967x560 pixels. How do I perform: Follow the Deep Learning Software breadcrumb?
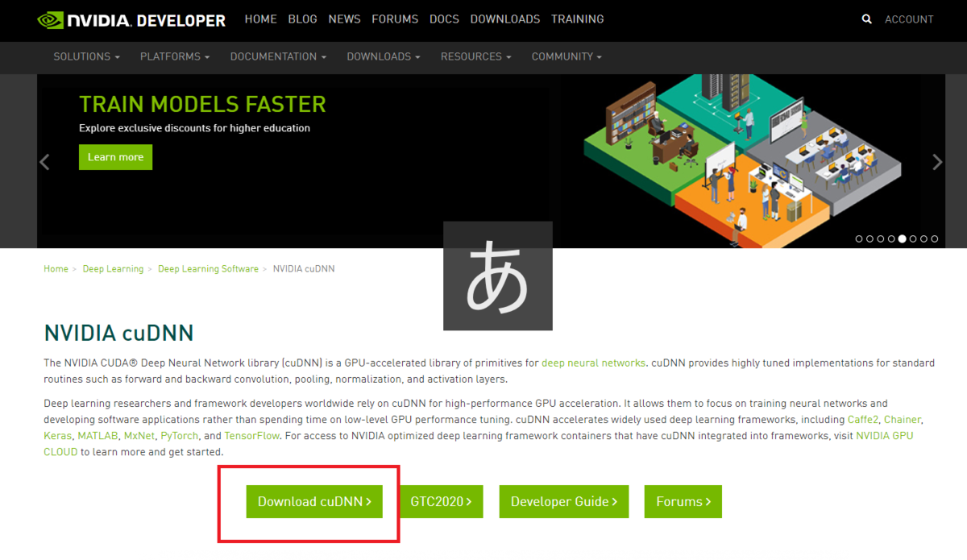pos(208,269)
